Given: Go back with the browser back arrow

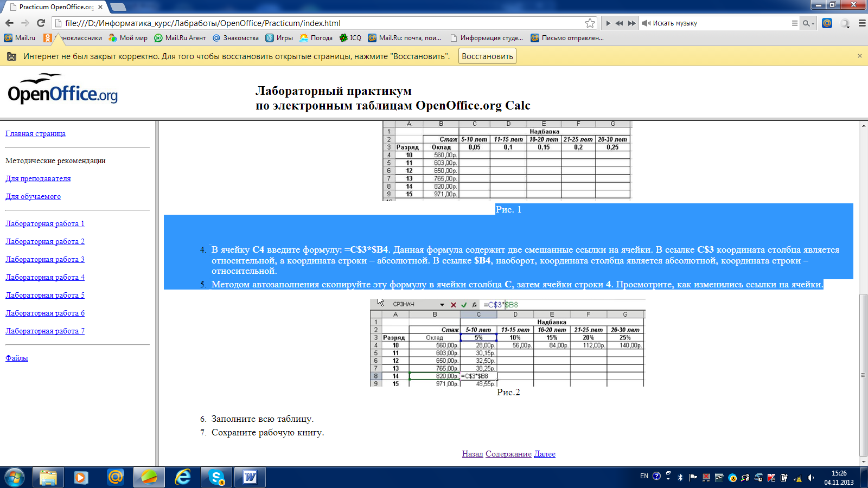Looking at the screenshot, I should [x=9, y=23].
